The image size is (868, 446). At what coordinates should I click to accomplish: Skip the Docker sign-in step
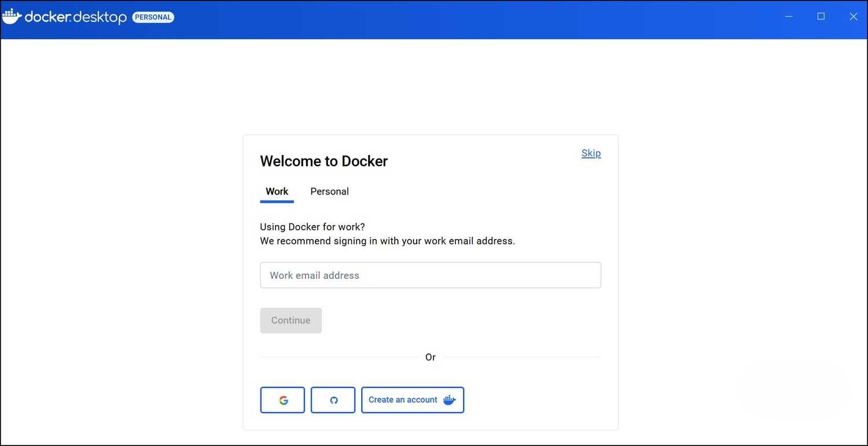click(x=591, y=153)
